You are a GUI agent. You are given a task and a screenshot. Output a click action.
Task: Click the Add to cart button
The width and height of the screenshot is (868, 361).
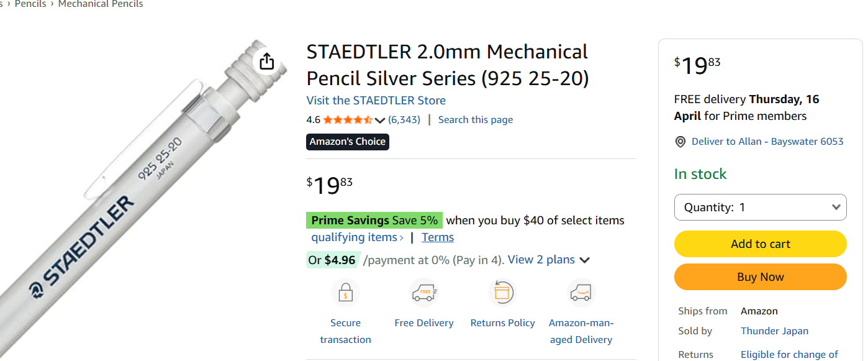pyautogui.click(x=760, y=244)
